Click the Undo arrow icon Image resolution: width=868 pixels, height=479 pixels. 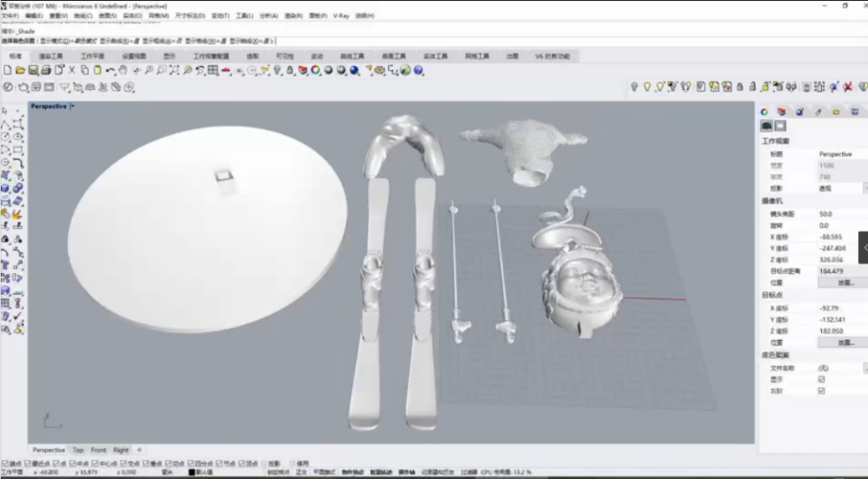(111, 70)
